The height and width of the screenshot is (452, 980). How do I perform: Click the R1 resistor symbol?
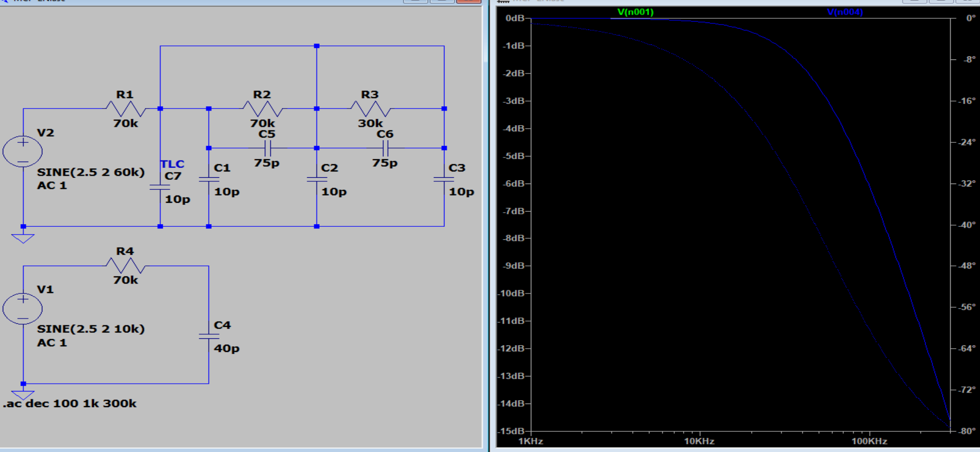click(x=126, y=109)
